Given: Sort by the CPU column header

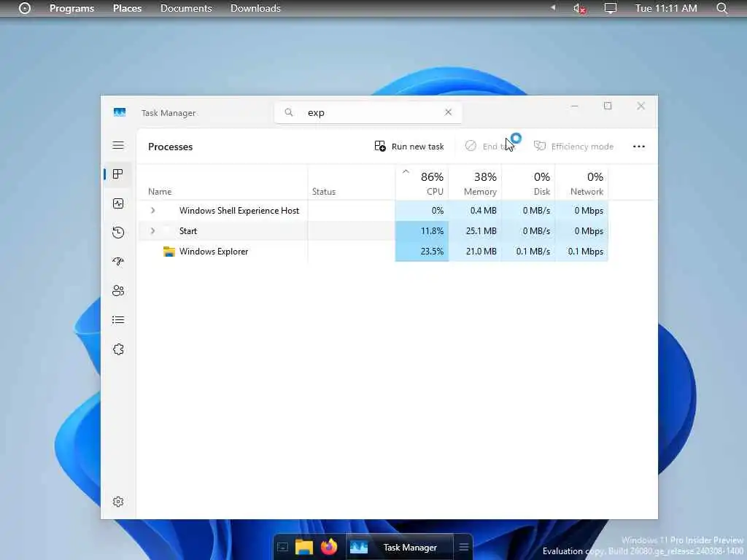Looking at the screenshot, I should click(422, 183).
